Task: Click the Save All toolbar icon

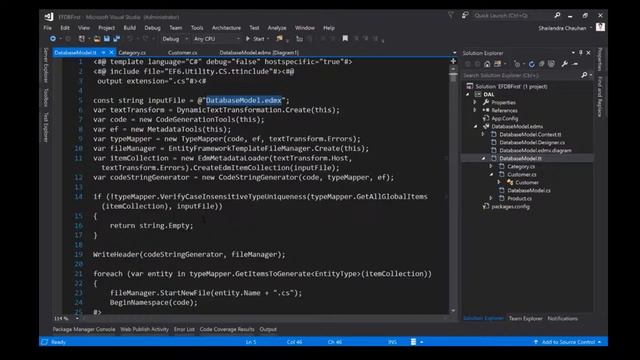Action: tap(117, 39)
